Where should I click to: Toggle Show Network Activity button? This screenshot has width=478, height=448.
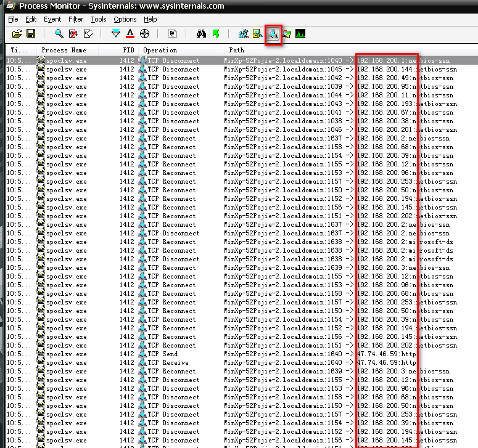(x=273, y=33)
